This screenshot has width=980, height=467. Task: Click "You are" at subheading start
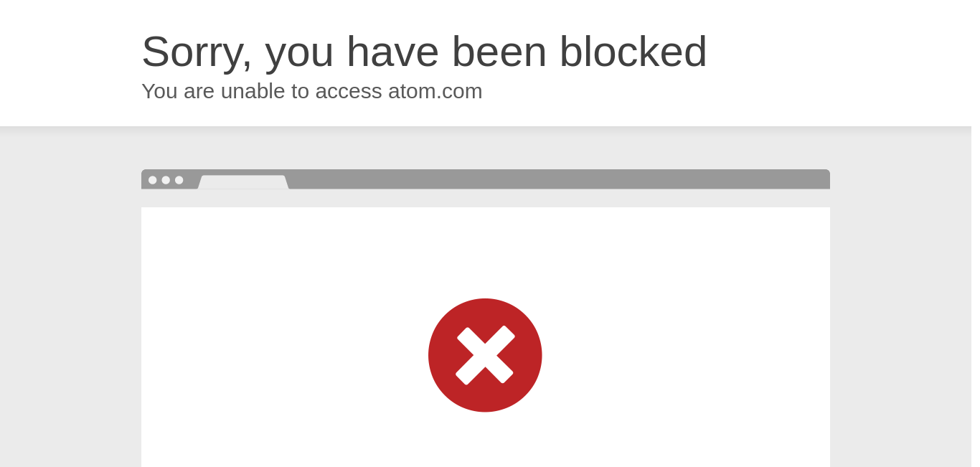point(178,91)
